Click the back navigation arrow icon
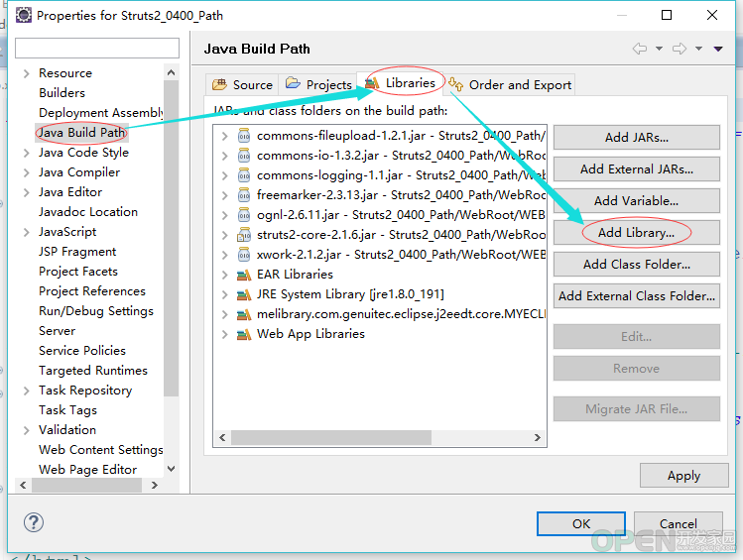743x560 pixels. coord(640,49)
